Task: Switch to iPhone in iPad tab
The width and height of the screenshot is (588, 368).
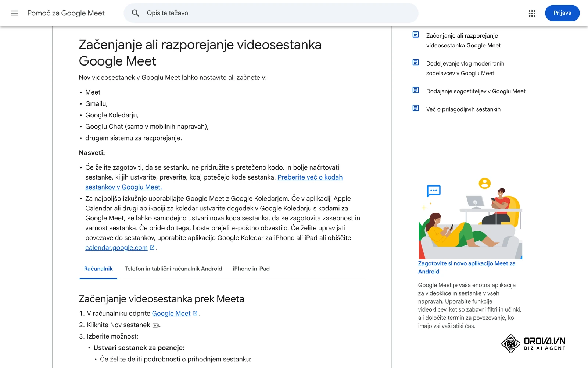Action: click(251, 269)
